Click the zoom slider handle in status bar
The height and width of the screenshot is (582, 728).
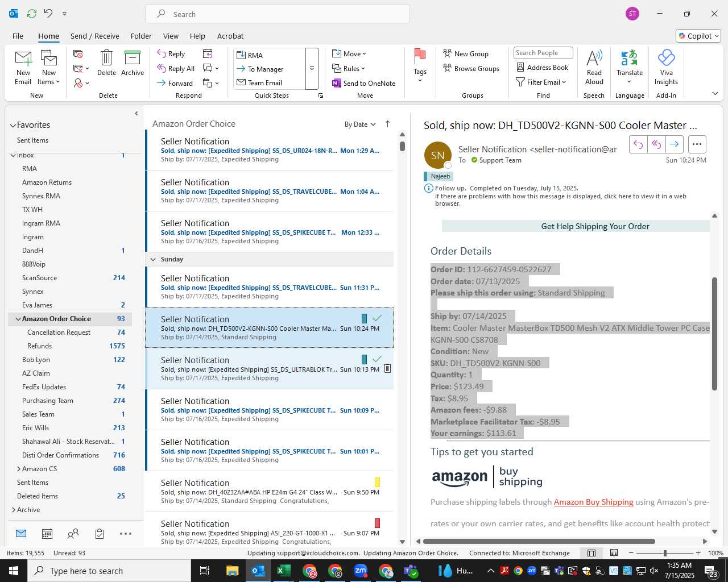(x=664, y=553)
